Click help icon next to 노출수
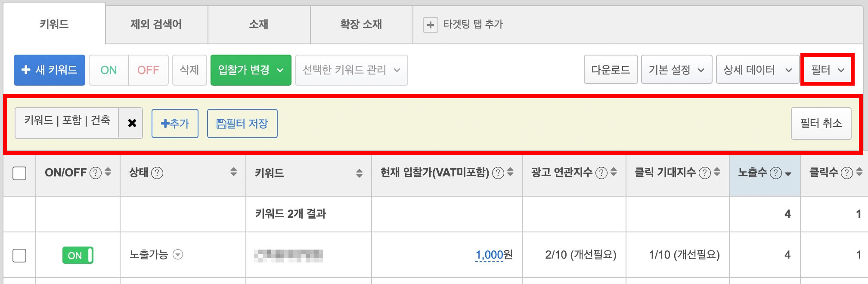 pyautogui.click(x=775, y=173)
